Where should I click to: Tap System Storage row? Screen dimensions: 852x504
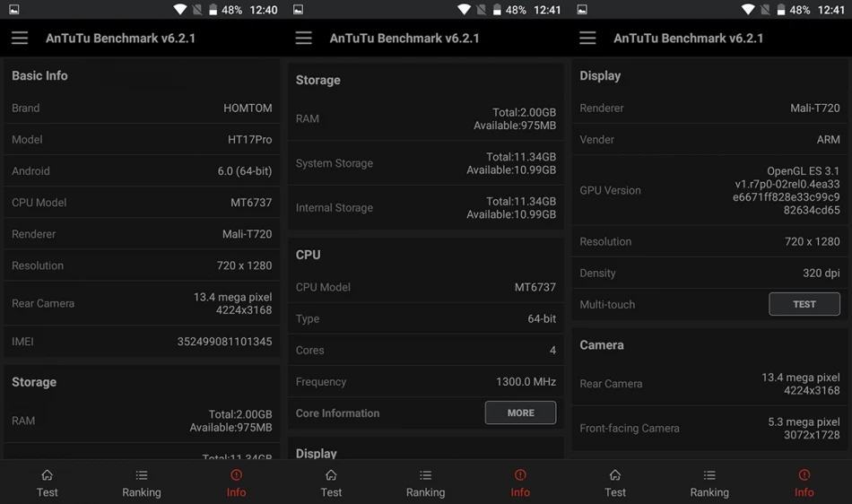[x=426, y=163]
